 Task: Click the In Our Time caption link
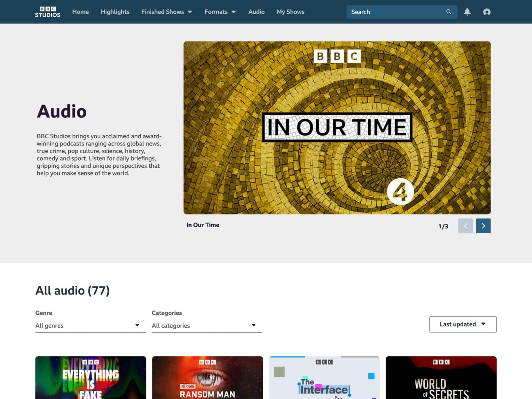pos(203,225)
